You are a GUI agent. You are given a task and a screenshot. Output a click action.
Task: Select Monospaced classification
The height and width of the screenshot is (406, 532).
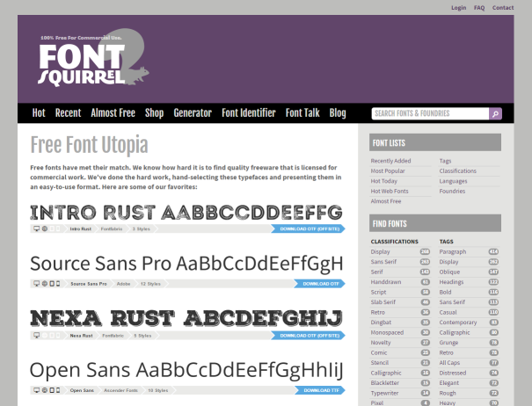click(387, 332)
